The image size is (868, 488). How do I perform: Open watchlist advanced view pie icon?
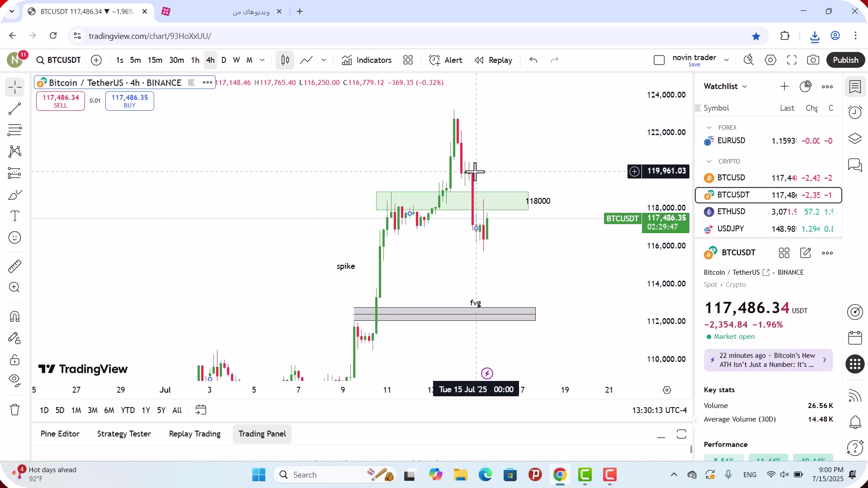(x=806, y=86)
